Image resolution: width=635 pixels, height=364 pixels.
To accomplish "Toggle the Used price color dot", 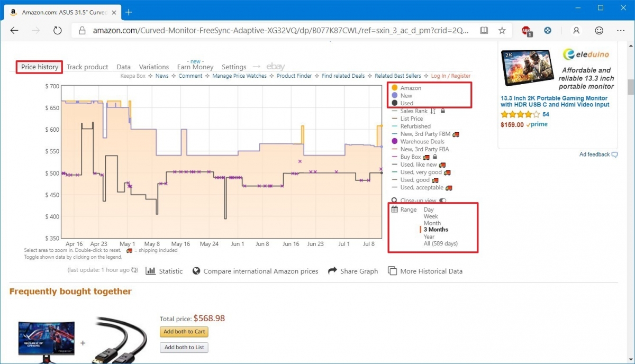I will pos(395,103).
